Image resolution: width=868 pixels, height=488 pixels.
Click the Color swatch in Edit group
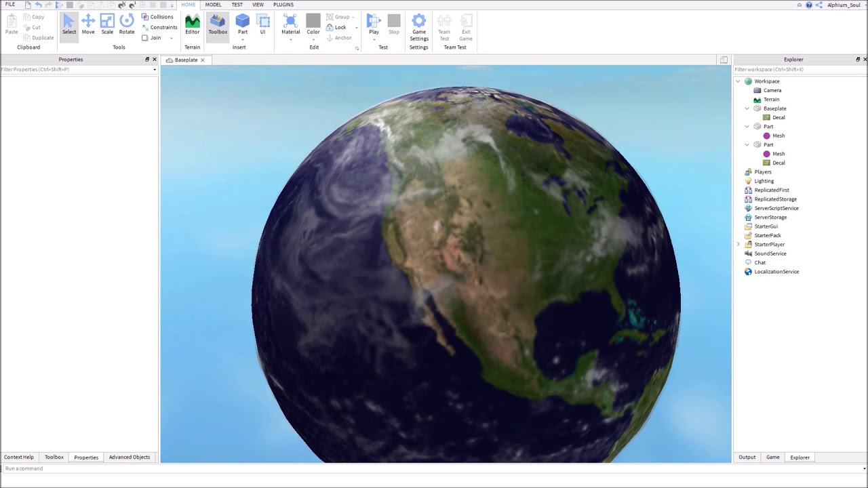click(x=313, y=20)
